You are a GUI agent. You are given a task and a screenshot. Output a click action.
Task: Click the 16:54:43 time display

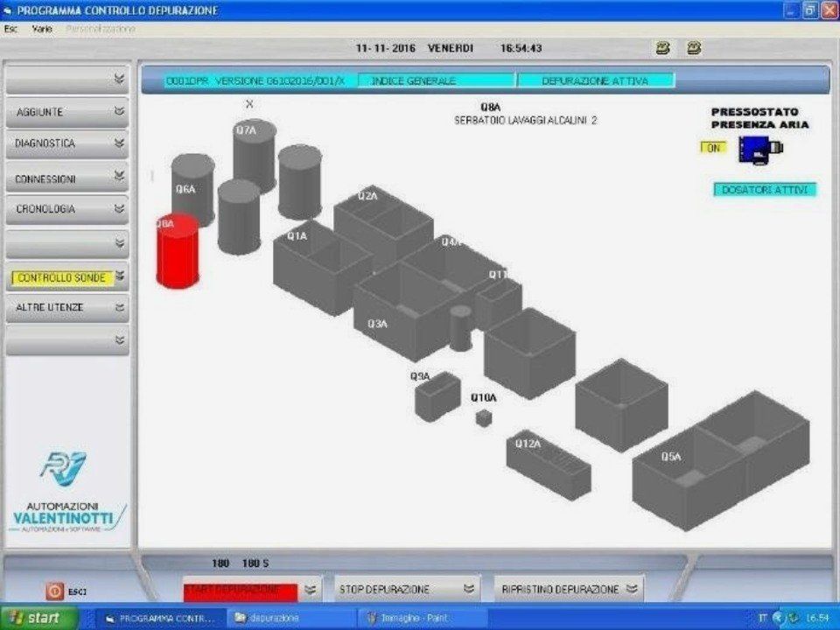click(x=521, y=48)
